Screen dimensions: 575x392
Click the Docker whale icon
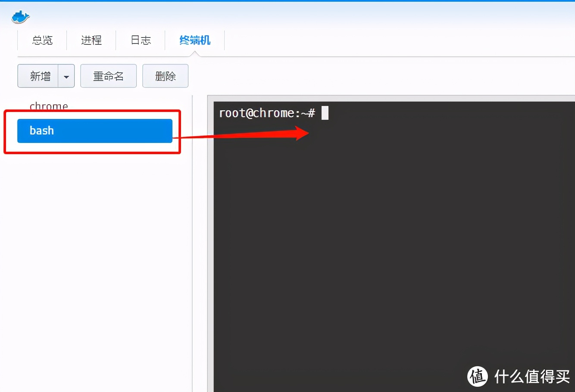click(21, 17)
